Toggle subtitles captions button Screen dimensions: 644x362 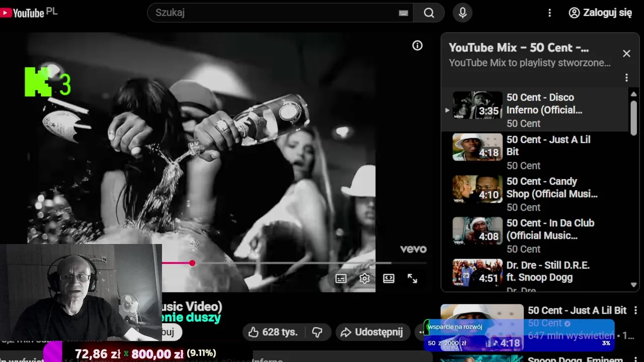pyautogui.click(x=341, y=279)
